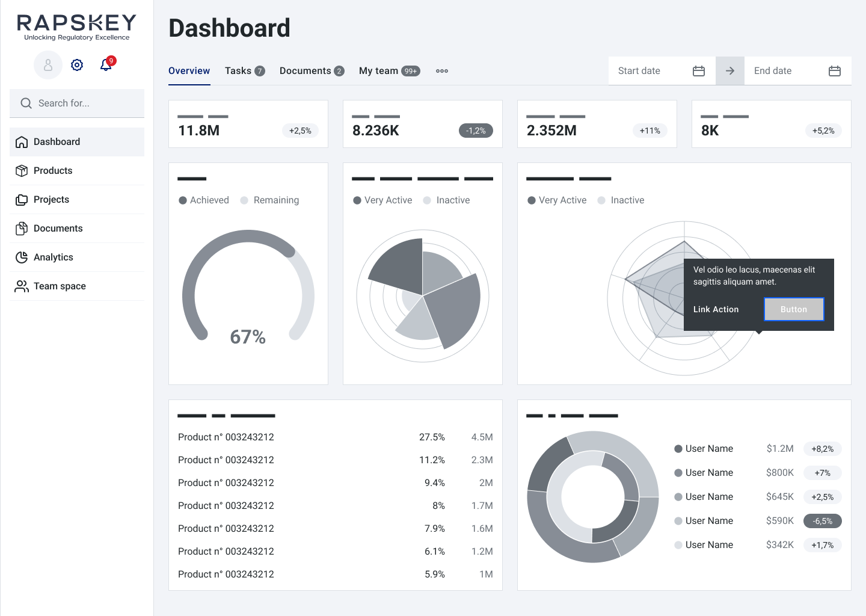The width and height of the screenshot is (866, 616).
Task: Go to Team space in sidebar
Action: pos(60,286)
